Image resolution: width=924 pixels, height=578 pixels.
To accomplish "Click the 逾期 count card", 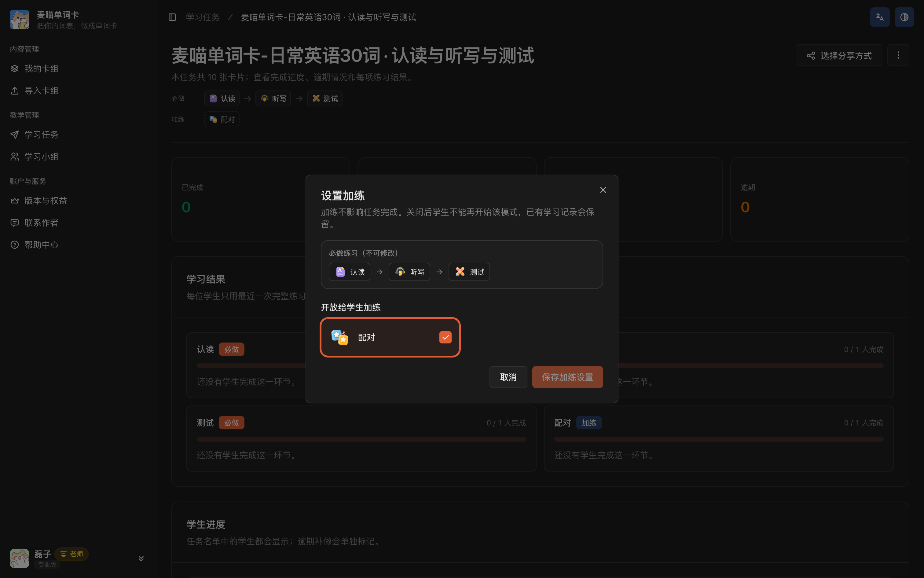I will click(820, 199).
